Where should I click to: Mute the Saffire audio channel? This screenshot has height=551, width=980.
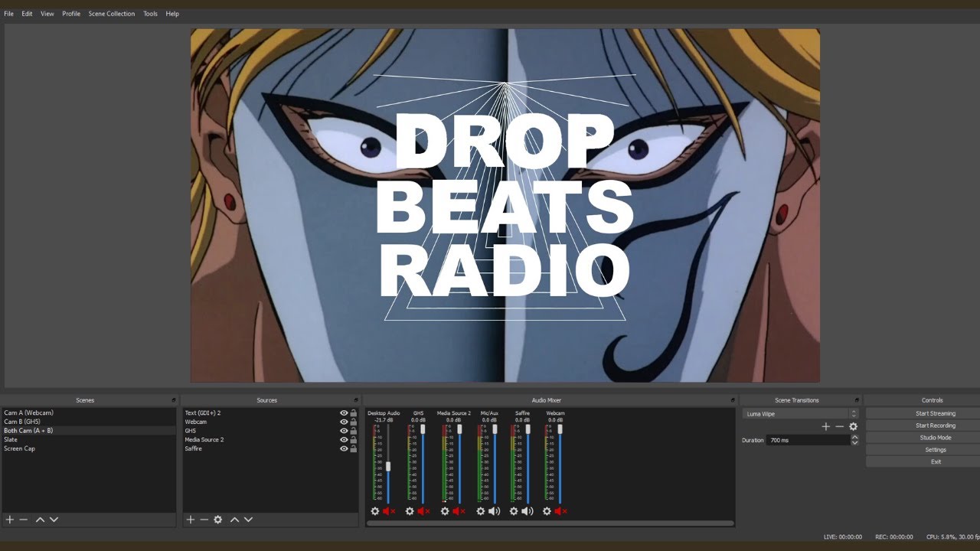click(x=528, y=511)
